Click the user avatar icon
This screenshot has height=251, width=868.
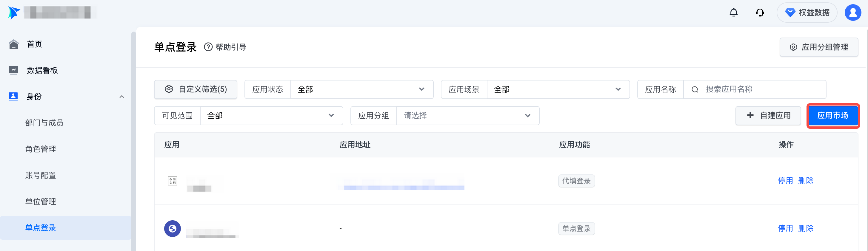[852, 13]
